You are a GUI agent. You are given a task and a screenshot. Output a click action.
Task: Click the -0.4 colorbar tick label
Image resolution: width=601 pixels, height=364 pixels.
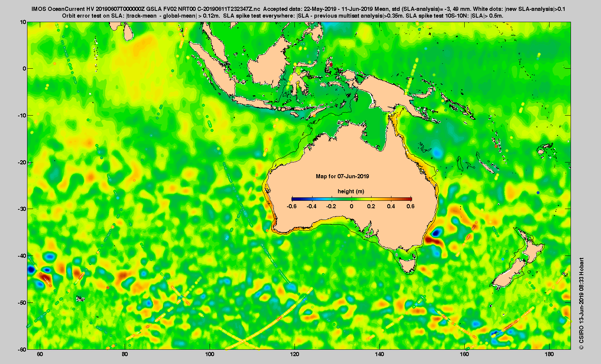311,206
